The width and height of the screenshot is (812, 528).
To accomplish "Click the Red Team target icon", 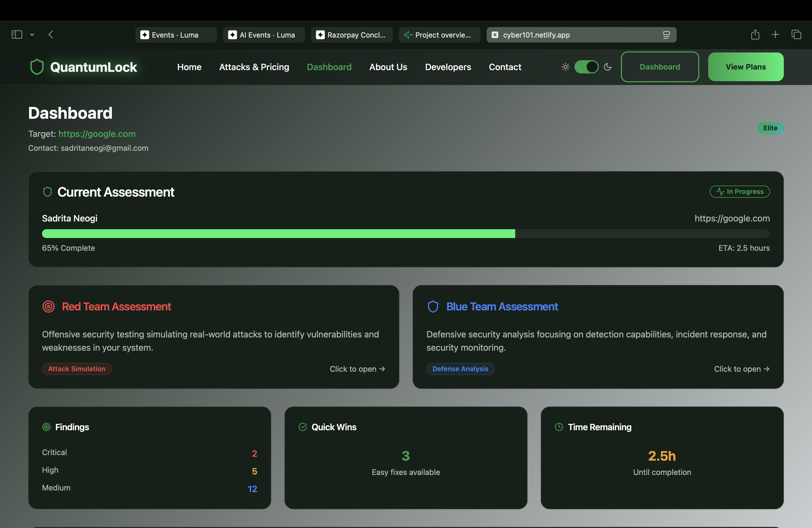I will click(x=48, y=306).
